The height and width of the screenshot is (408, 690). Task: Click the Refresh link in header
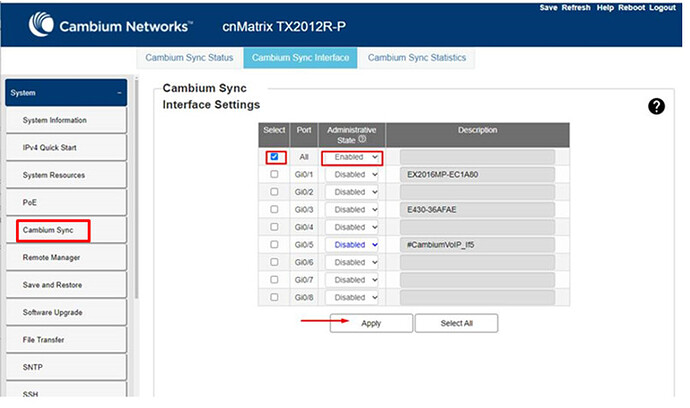tap(576, 7)
